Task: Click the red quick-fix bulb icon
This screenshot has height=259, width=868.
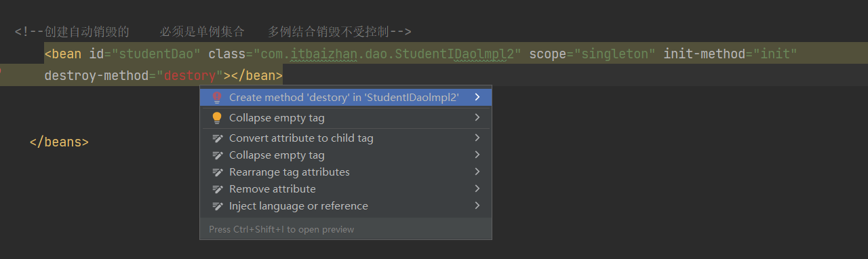Action: click(217, 98)
